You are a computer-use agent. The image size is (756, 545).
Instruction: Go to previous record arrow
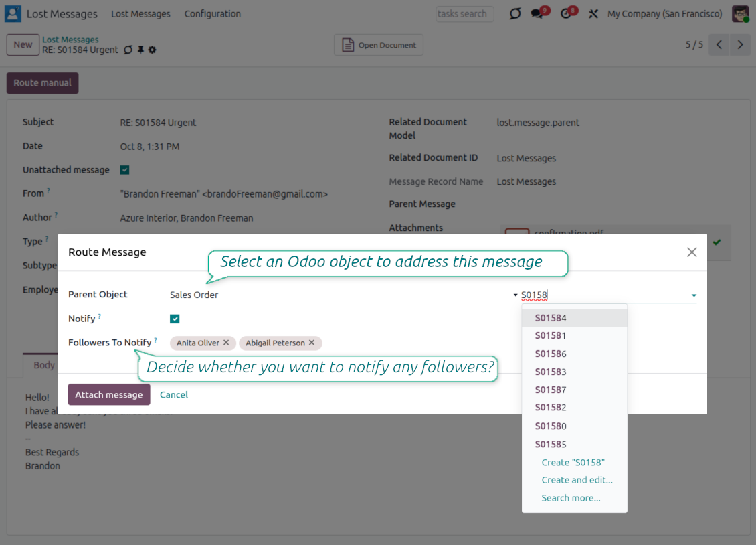point(719,45)
